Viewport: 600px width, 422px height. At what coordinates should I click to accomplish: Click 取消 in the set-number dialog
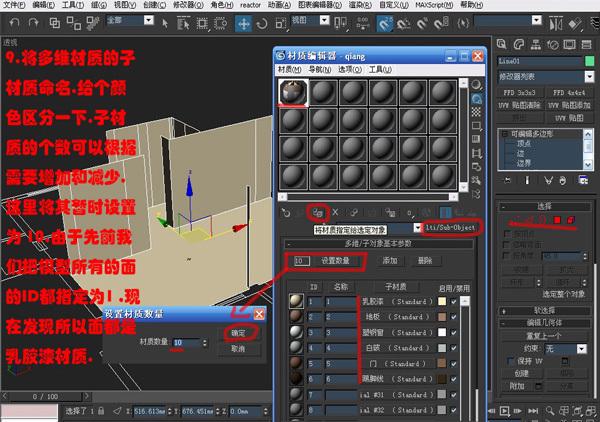(x=238, y=349)
